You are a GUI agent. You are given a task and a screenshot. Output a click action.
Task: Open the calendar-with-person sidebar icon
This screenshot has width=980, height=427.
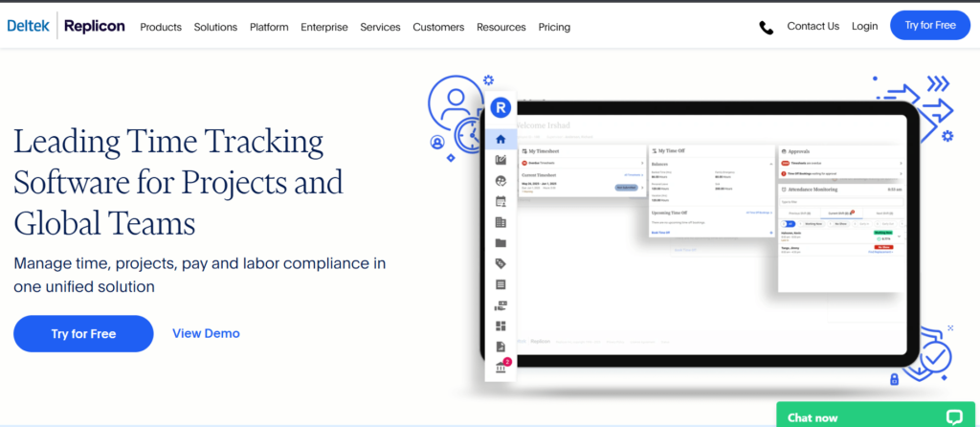[x=501, y=201]
